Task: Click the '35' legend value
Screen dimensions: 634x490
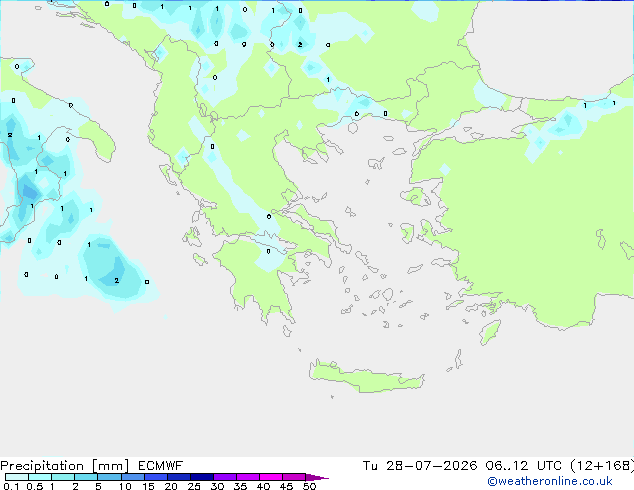Action: (240, 486)
